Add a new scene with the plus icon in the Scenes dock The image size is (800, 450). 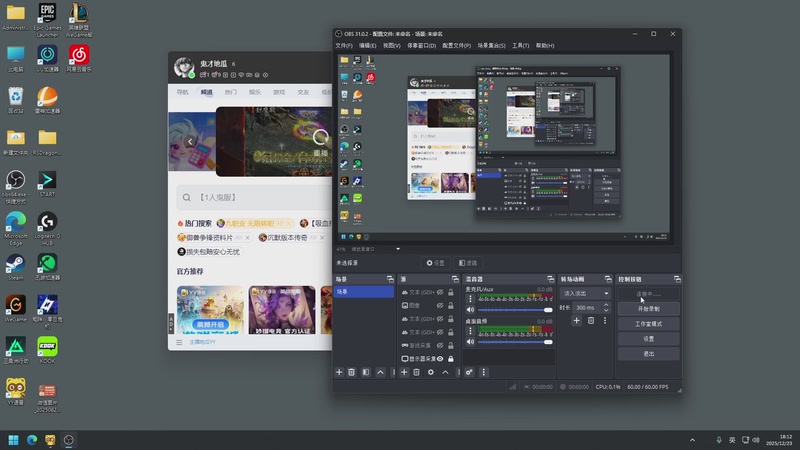(x=339, y=372)
